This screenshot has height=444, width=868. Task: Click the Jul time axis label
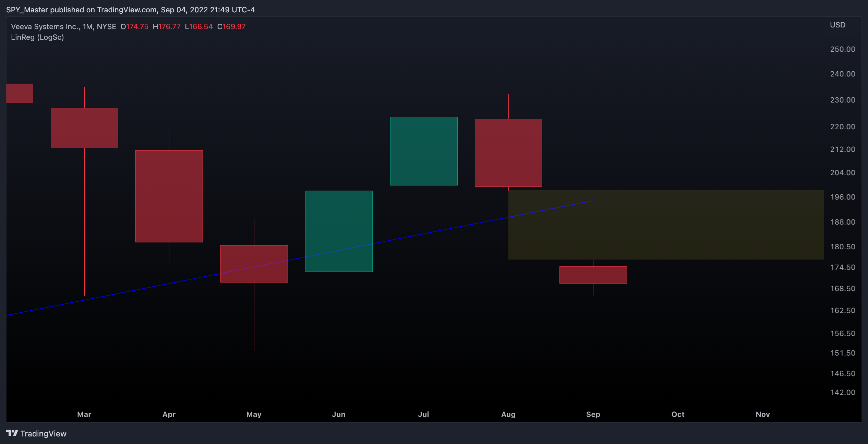(424, 415)
